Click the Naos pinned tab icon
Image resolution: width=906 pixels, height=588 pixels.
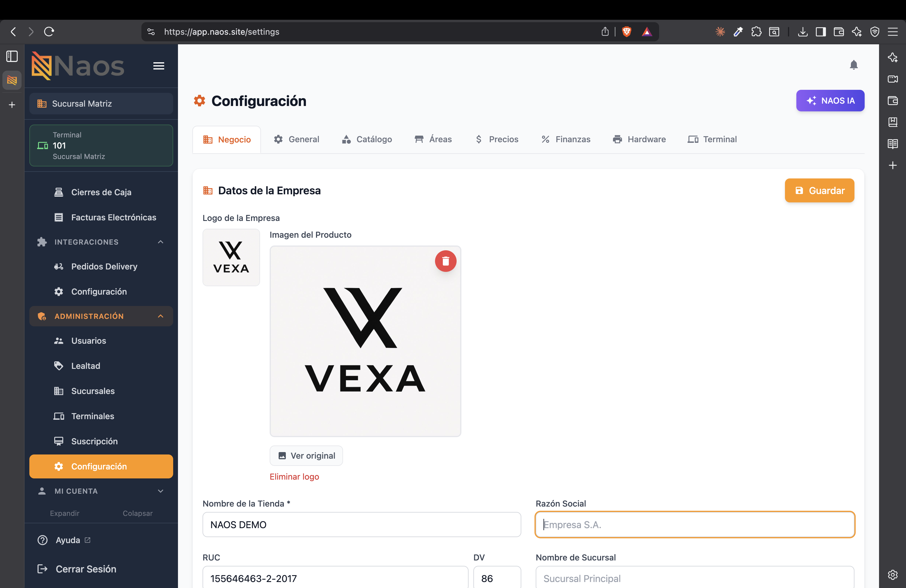[x=12, y=80]
